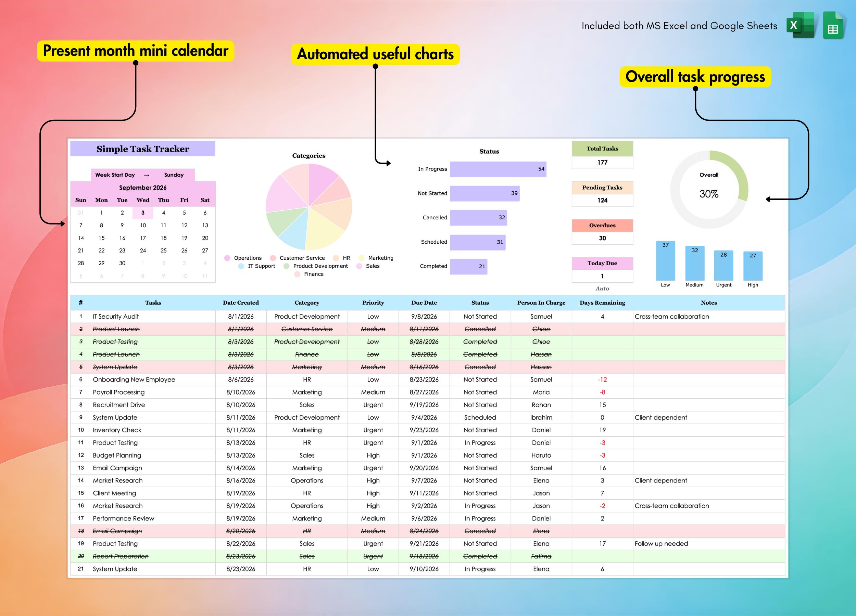
Task: Click the In Progress bar showing 54
Action: click(498, 169)
